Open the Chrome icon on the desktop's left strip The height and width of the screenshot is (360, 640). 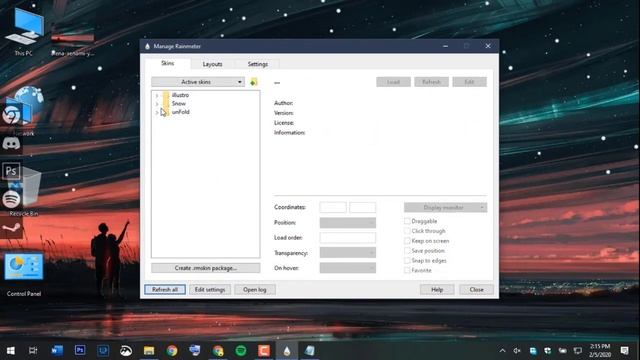coord(11,115)
